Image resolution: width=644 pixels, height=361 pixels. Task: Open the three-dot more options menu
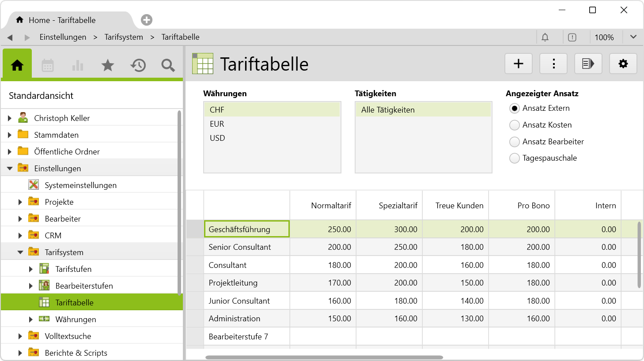coord(553,64)
